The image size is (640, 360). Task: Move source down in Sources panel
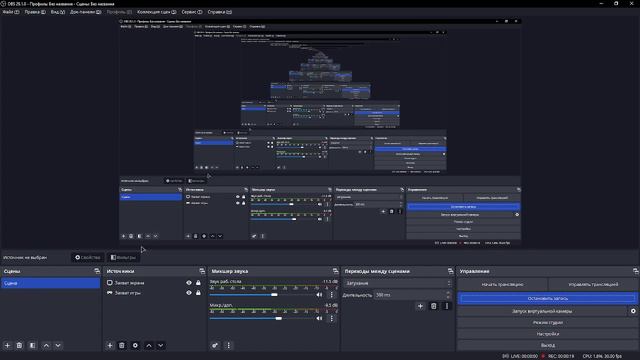pyautogui.click(x=161, y=345)
